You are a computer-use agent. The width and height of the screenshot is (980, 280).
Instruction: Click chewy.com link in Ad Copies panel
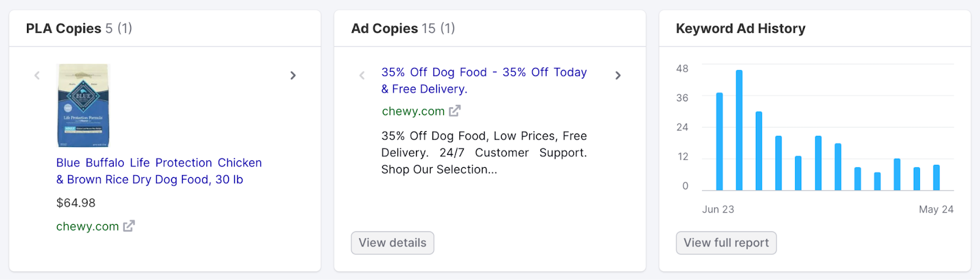tap(413, 111)
